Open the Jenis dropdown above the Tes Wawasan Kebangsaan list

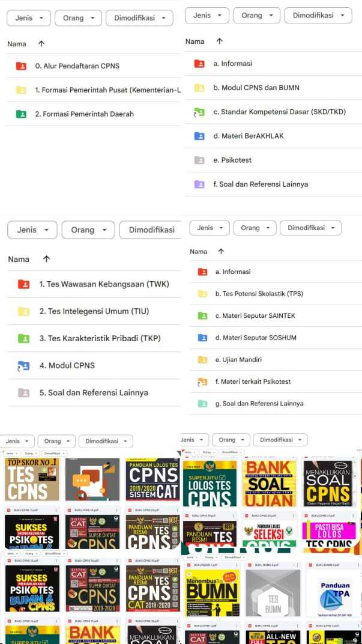32,230
